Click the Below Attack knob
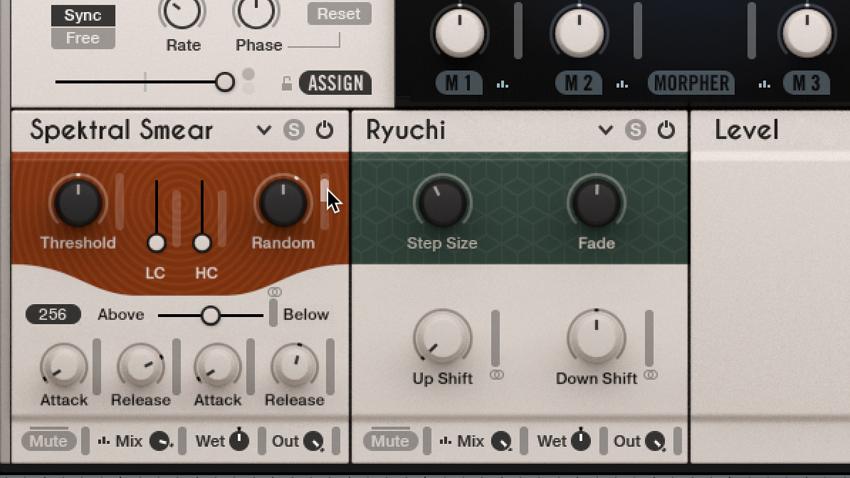 [218, 366]
